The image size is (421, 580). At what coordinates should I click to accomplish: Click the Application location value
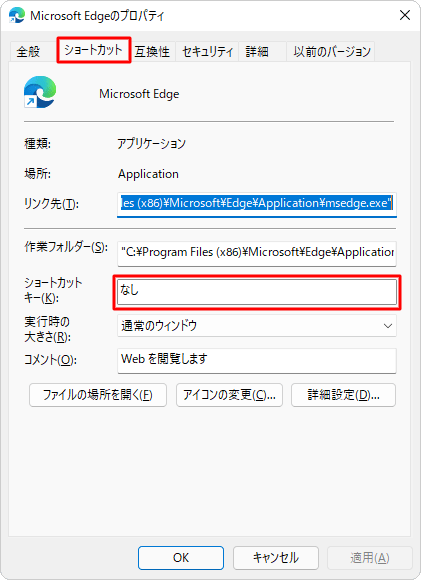[x=148, y=174]
